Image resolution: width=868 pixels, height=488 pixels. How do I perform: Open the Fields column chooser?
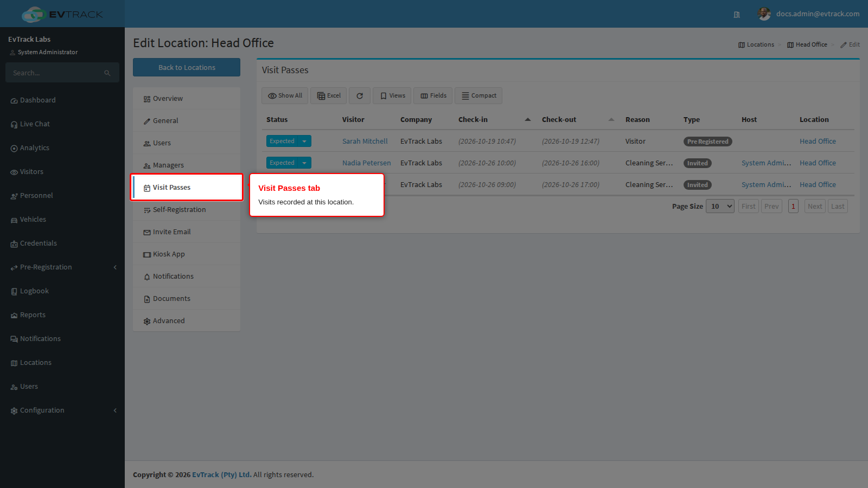433,96
